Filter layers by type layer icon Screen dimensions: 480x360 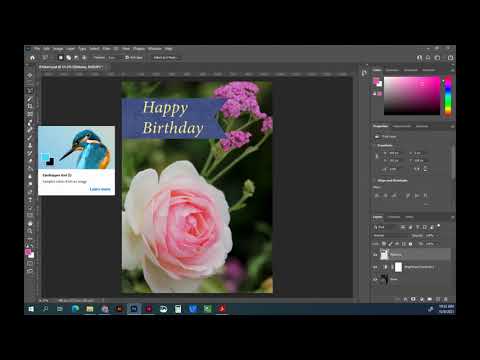coord(417,227)
